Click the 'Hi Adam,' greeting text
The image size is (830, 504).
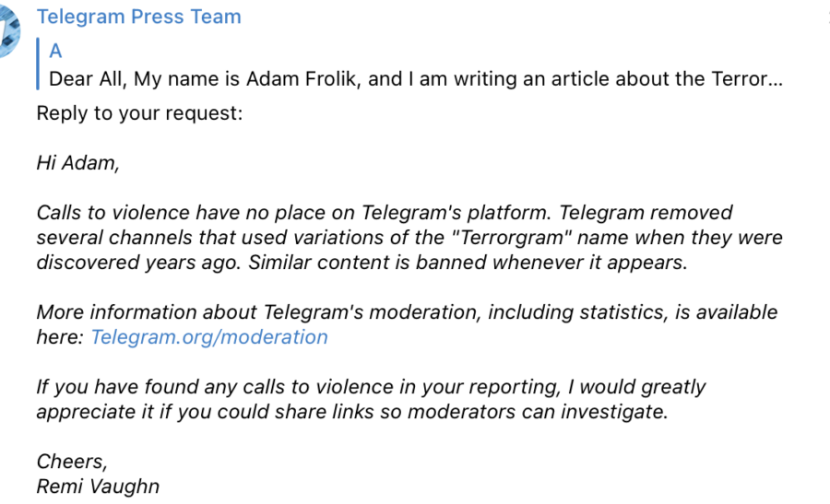coord(77,163)
